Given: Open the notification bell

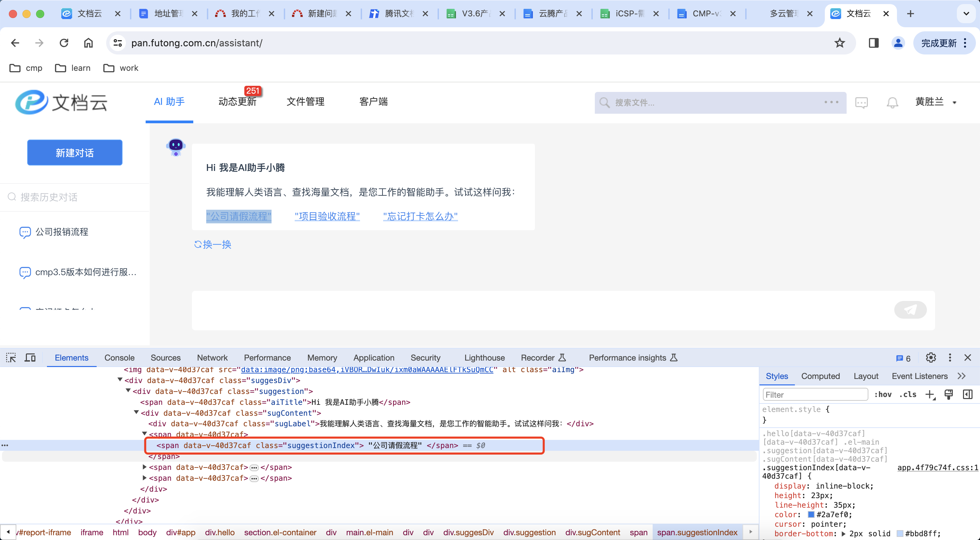Looking at the screenshot, I should 892,102.
